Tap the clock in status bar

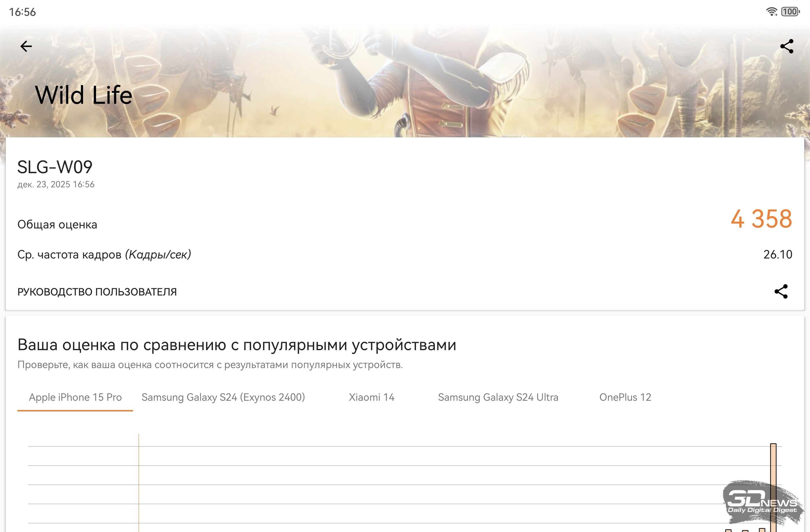23,12
